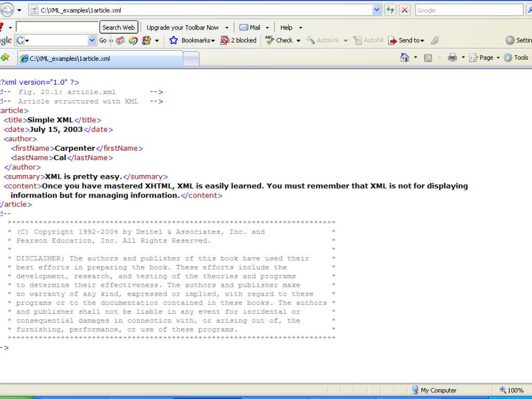Click the Search Web button

tap(118, 28)
